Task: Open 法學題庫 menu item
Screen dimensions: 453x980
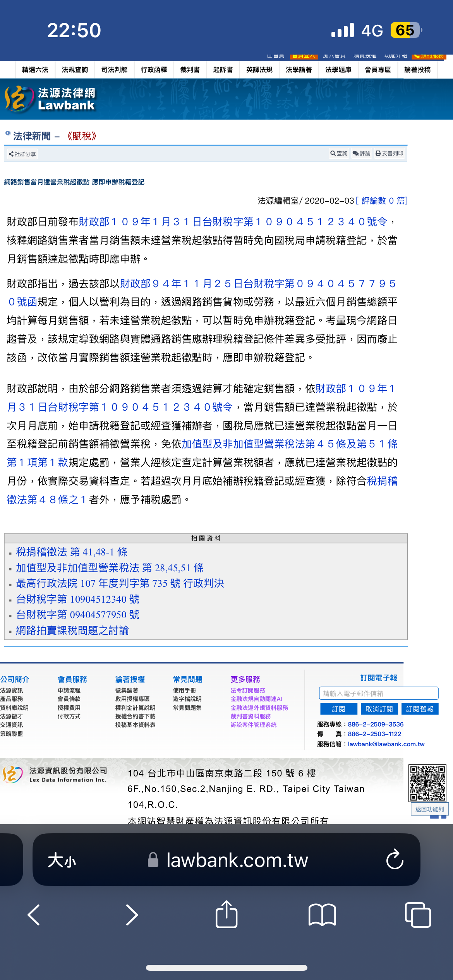Action: [338, 70]
